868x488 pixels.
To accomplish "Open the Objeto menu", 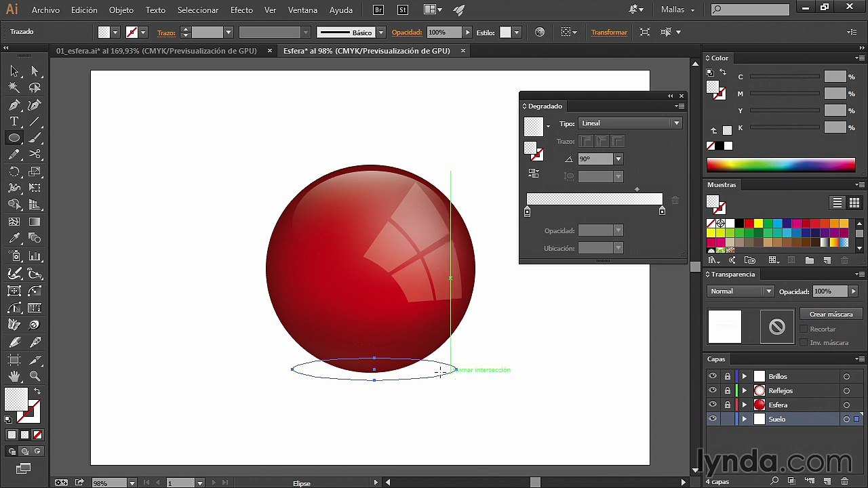I will click(x=121, y=10).
